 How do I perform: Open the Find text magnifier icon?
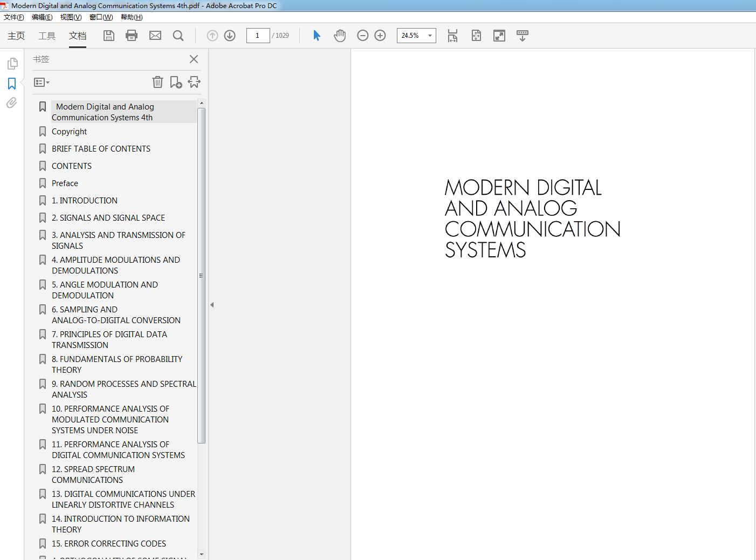pyautogui.click(x=178, y=36)
